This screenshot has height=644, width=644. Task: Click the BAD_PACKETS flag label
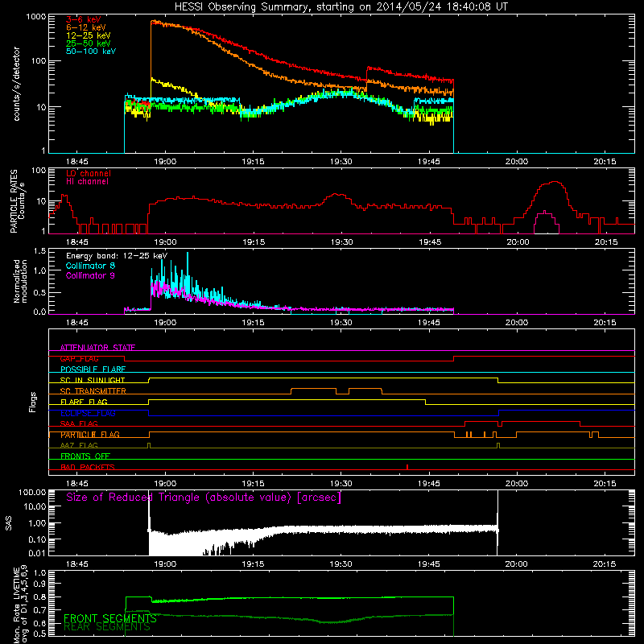[88, 468]
